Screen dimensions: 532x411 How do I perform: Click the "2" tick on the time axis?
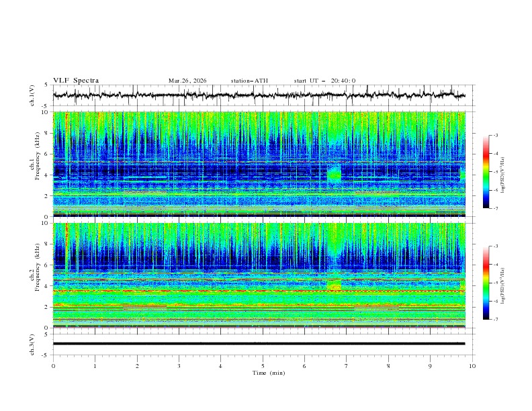[137, 366]
